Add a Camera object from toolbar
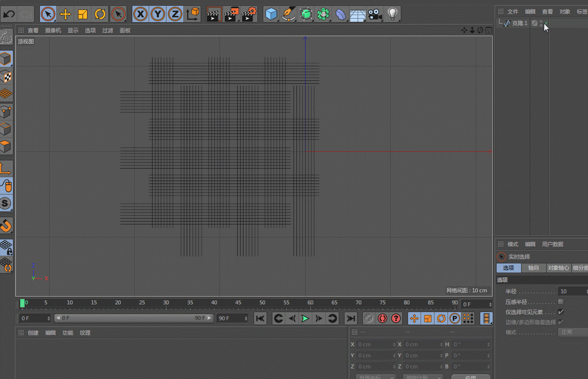Viewport: 588px width, 379px height. 375,14
